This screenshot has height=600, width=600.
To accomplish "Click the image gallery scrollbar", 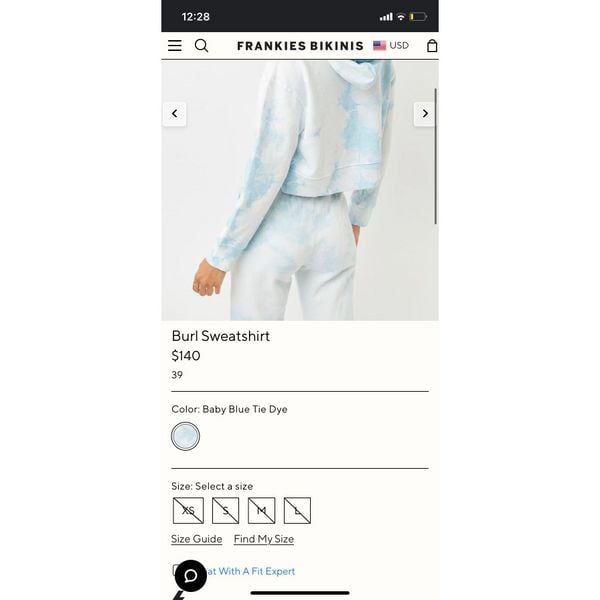I will click(435, 156).
